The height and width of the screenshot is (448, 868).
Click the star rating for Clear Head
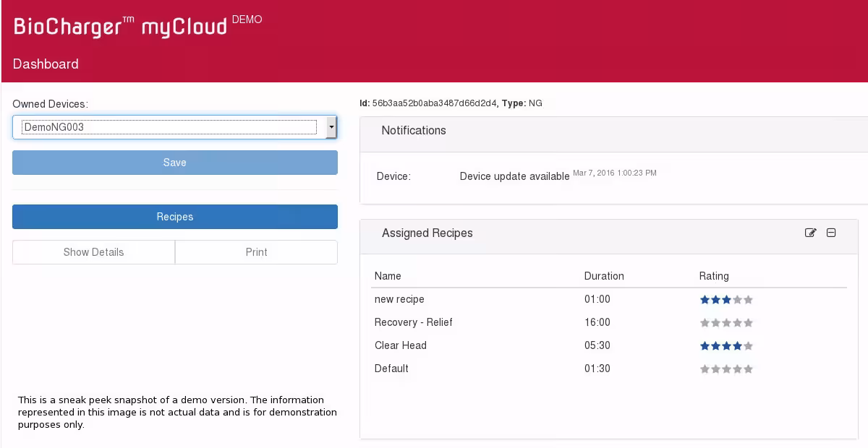pyautogui.click(x=726, y=346)
